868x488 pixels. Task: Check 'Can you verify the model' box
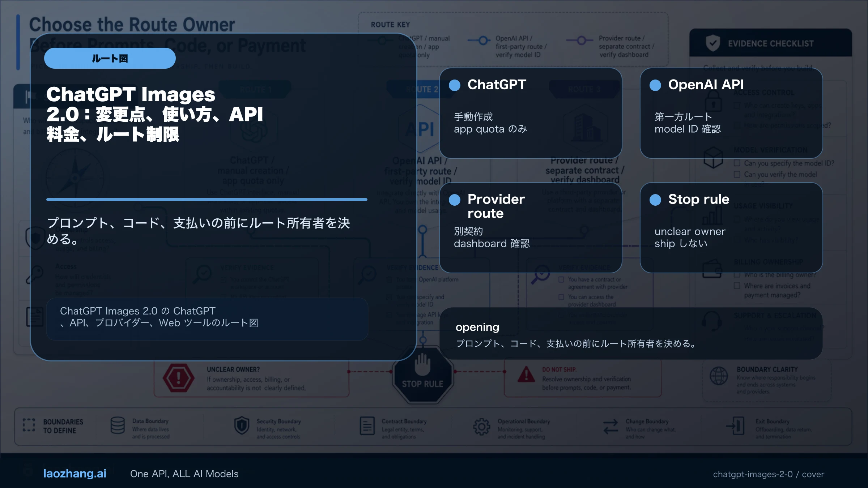pyautogui.click(x=737, y=174)
